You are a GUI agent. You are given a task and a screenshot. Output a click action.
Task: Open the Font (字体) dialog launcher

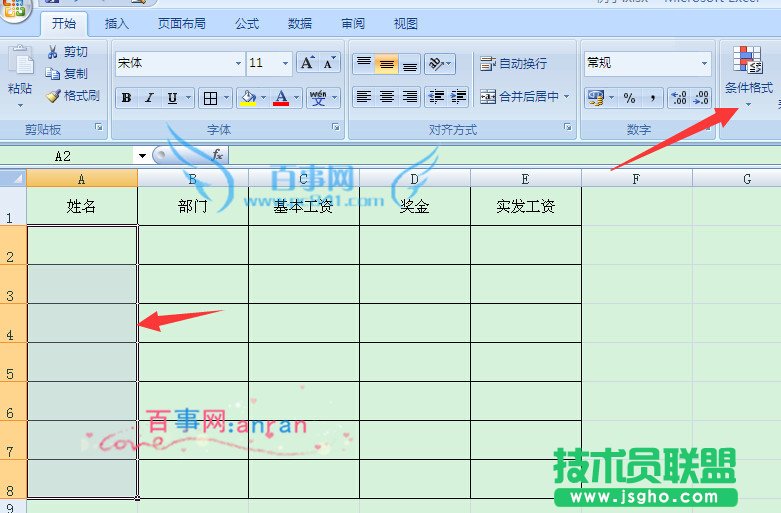336,128
